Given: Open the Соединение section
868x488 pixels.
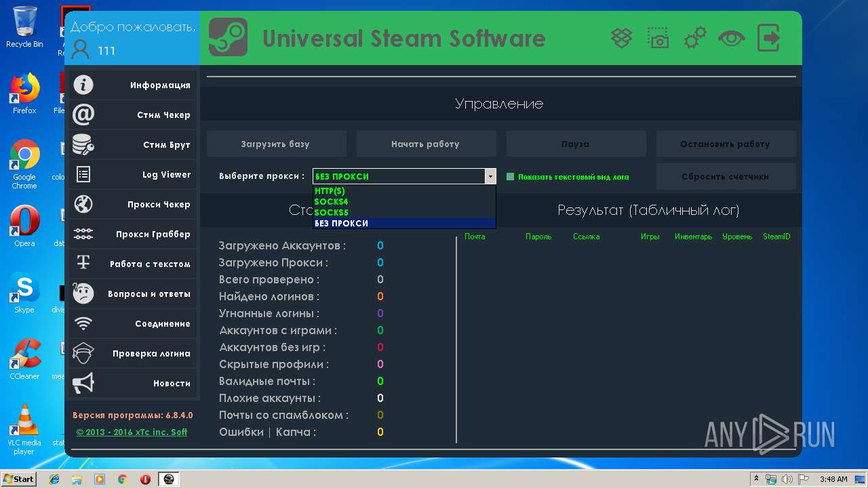Looking at the screenshot, I should (x=133, y=324).
